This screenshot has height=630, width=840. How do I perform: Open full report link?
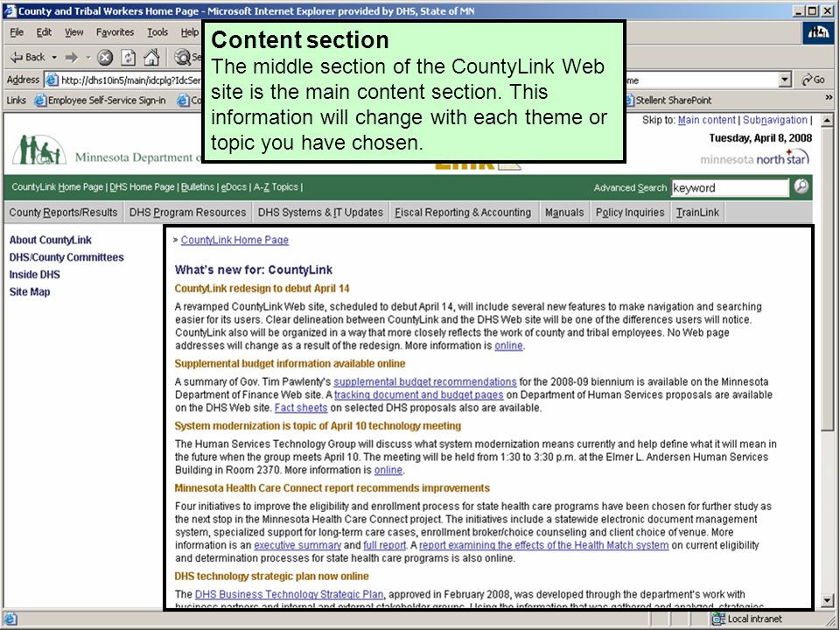point(385,545)
